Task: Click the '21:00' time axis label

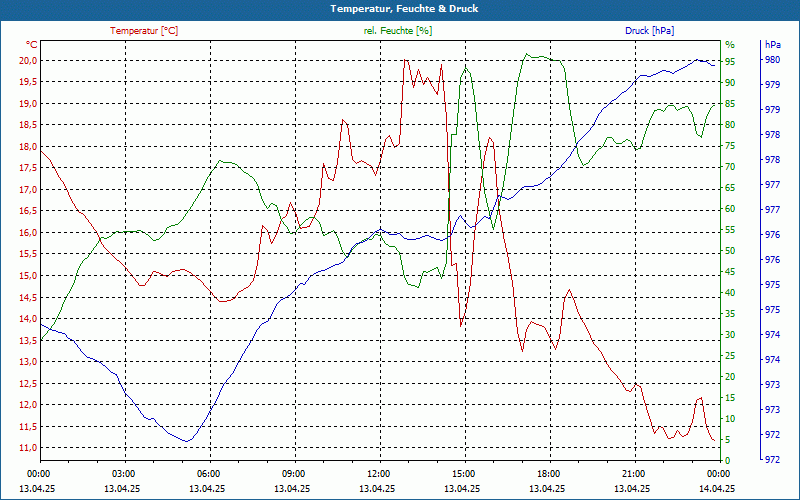Action: point(633,474)
